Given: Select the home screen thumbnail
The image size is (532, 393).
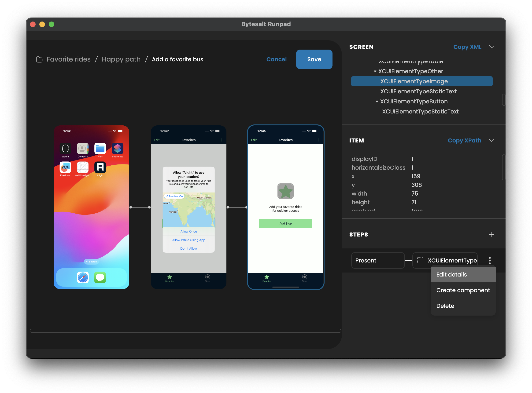Looking at the screenshot, I should coord(92,207).
